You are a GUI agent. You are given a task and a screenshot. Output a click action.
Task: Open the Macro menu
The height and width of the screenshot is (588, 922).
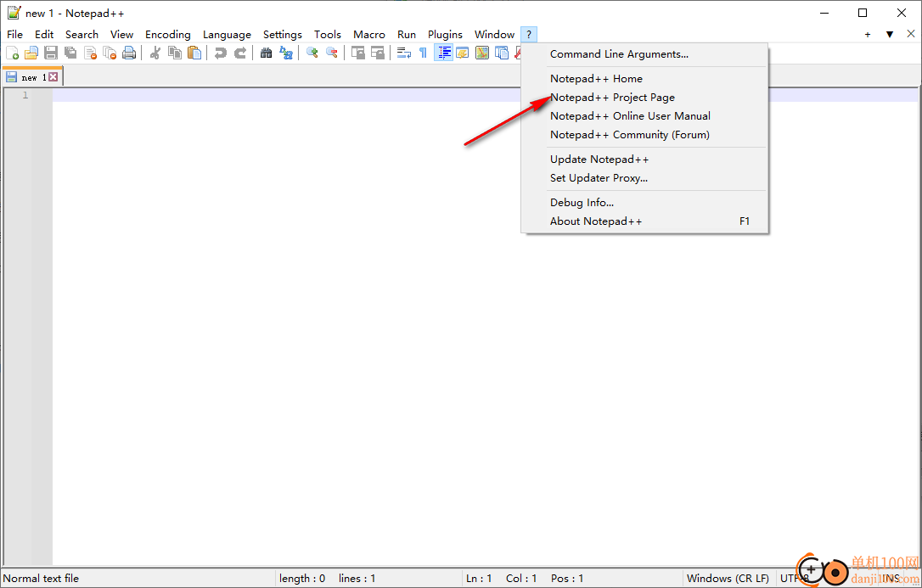369,35
